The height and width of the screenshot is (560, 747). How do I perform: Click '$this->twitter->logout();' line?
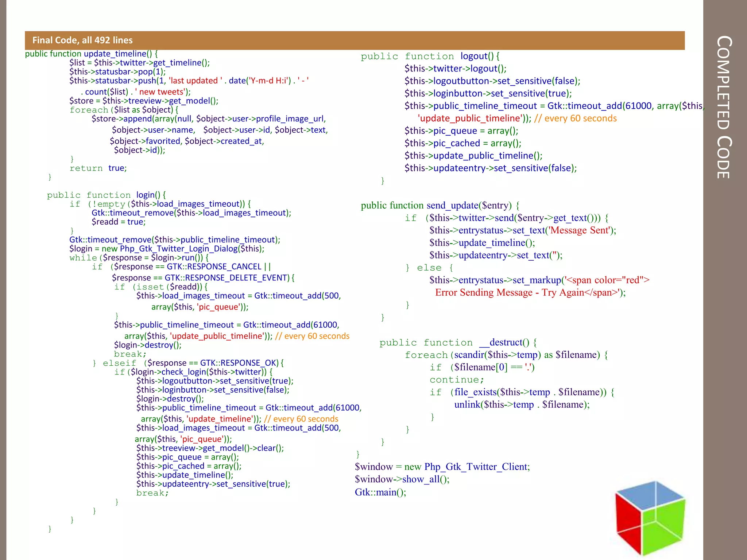click(x=455, y=69)
